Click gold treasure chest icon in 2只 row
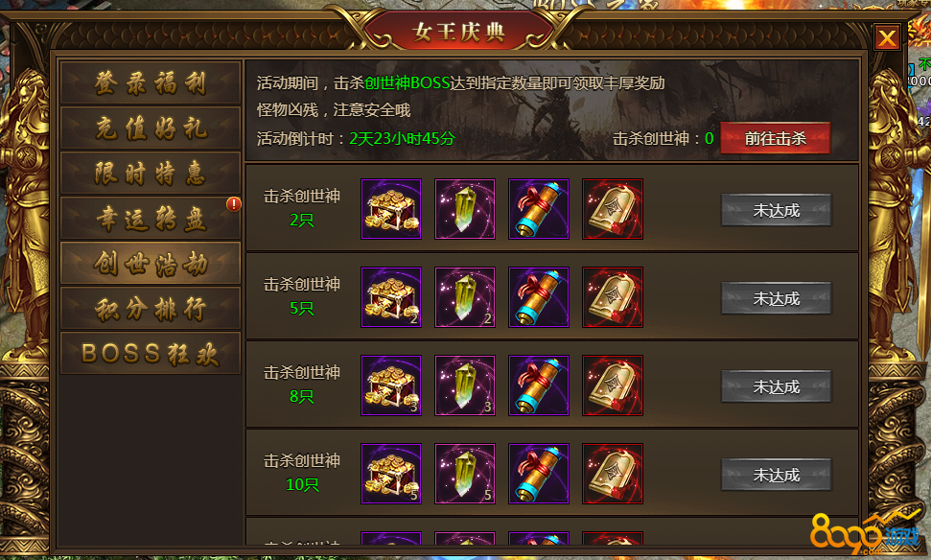Image resolution: width=931 pixels, height=560 pixels. click(x=391, y=209)
